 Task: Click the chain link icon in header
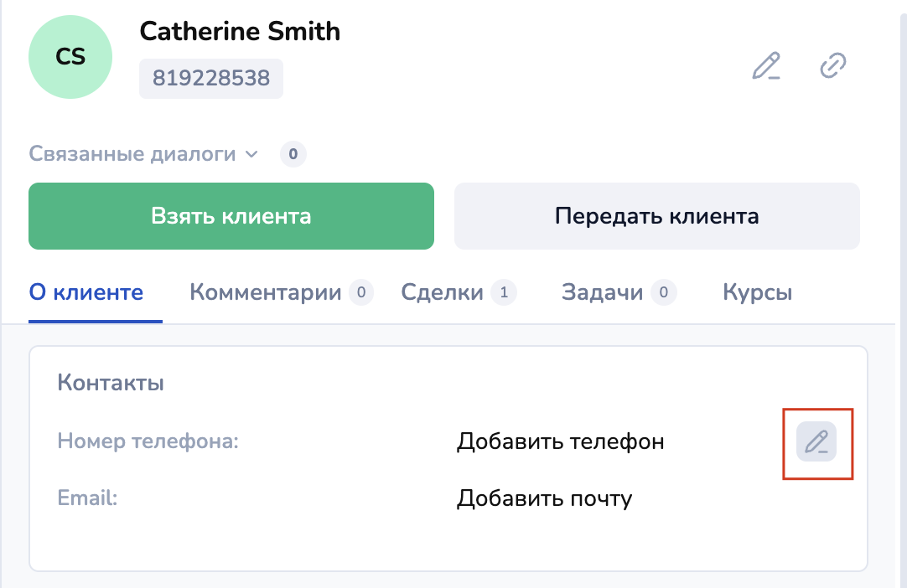832,65
